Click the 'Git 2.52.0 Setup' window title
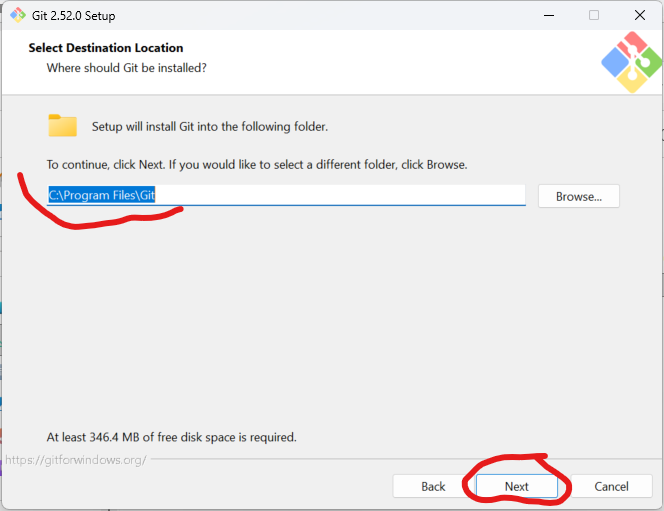Screen dimensions: 664x511 74,16
